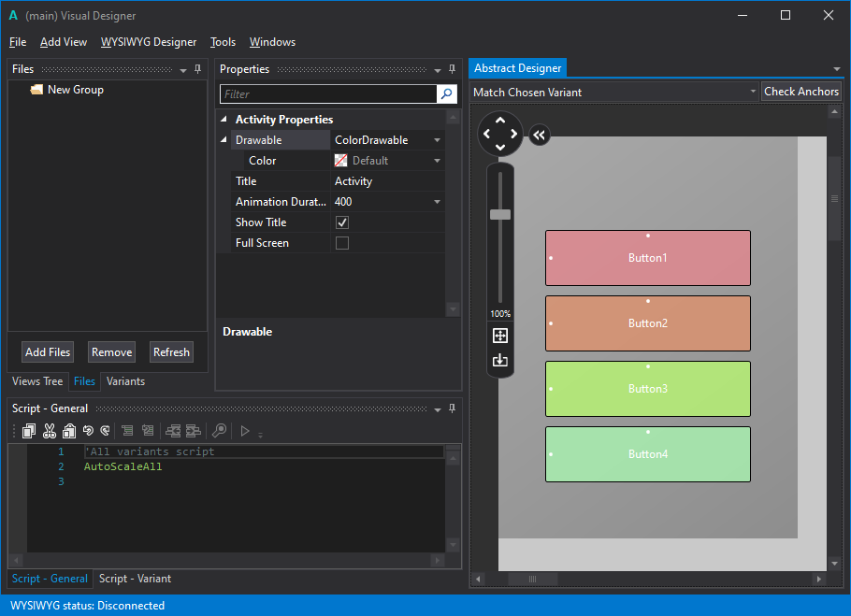The width and height of the screenshot is (851, 616).
Task: Switch to the Script - Variant tab
Action: [x=134, y=579]
